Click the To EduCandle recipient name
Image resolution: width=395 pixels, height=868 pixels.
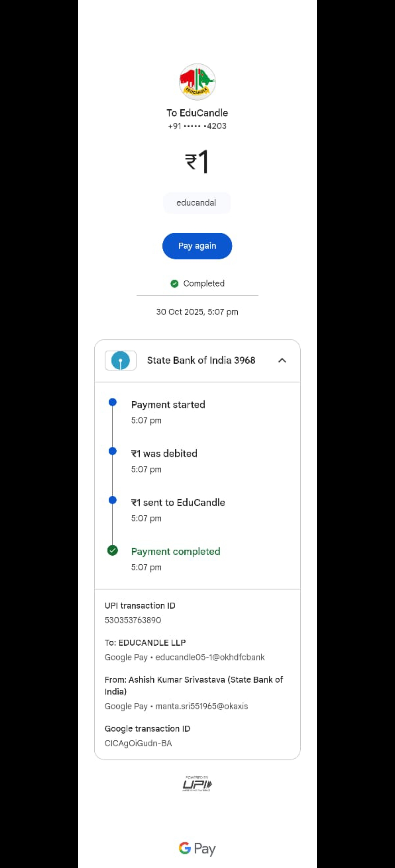[197, 113]
